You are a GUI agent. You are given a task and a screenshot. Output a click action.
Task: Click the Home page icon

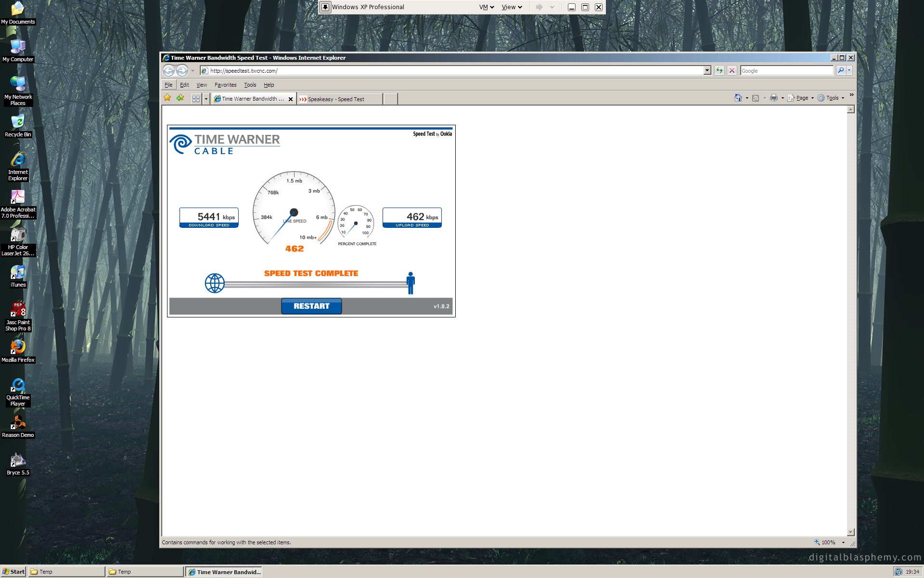738,98
